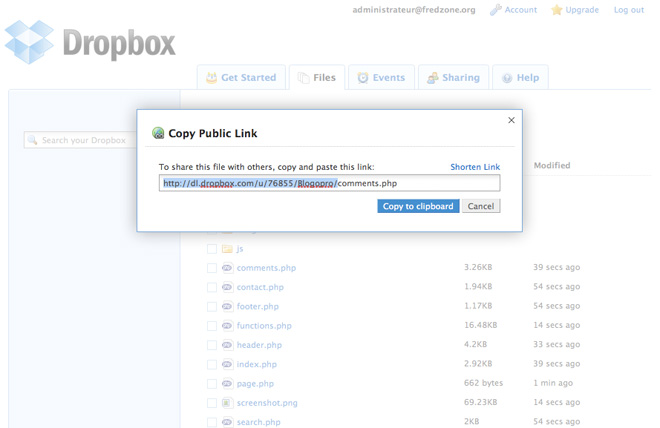Image resolution: width=660 pixels, height=428 pixels.
Task: Check the box for functions.php
Action: [212, 326]
